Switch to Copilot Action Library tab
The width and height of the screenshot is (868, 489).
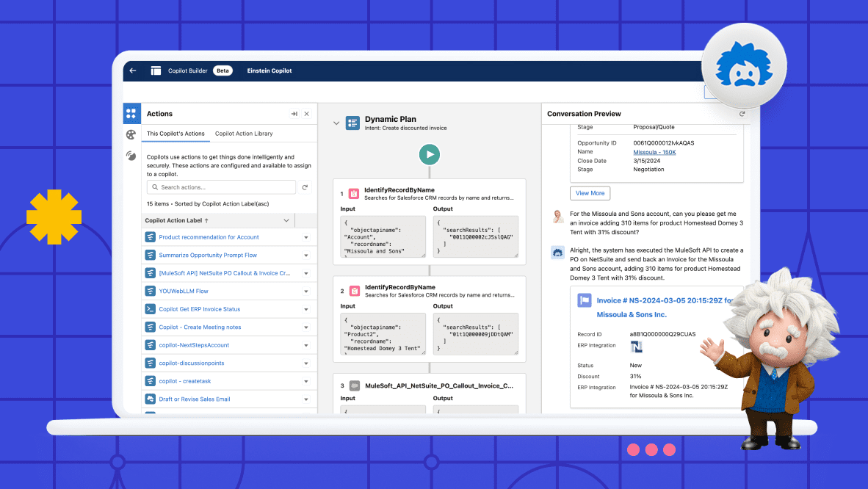point(244,134)
